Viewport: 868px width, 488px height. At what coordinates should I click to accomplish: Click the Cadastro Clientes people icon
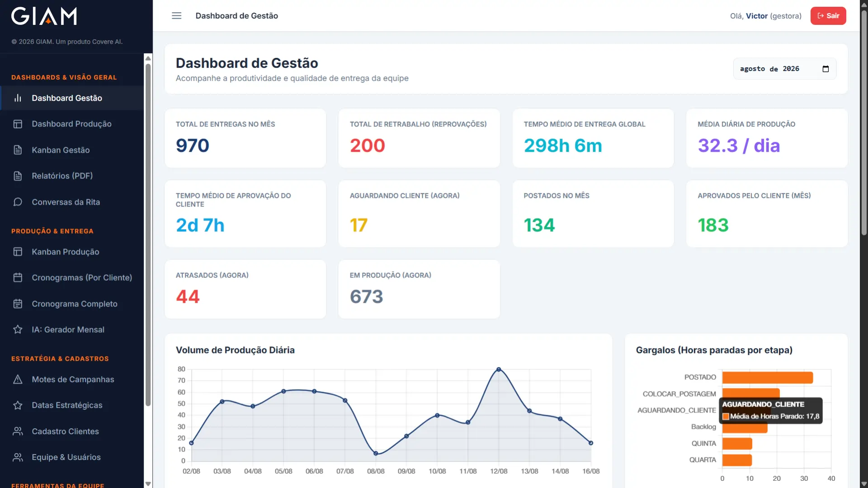[x=18, y=432]
